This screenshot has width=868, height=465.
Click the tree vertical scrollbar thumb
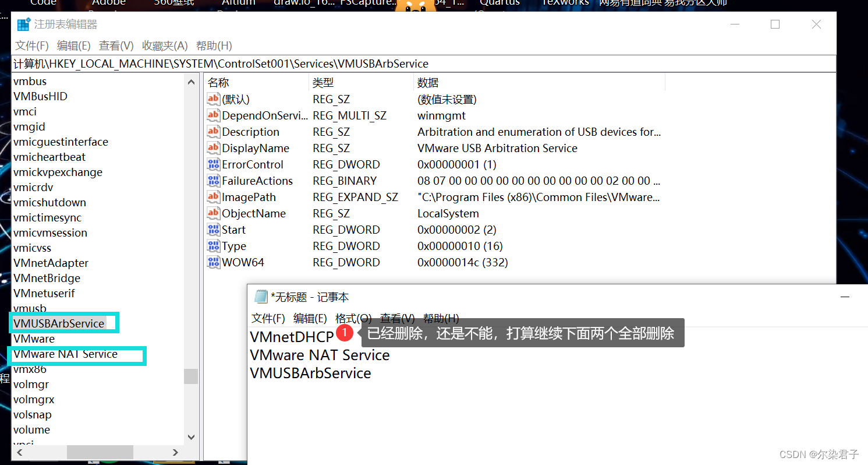191,376
